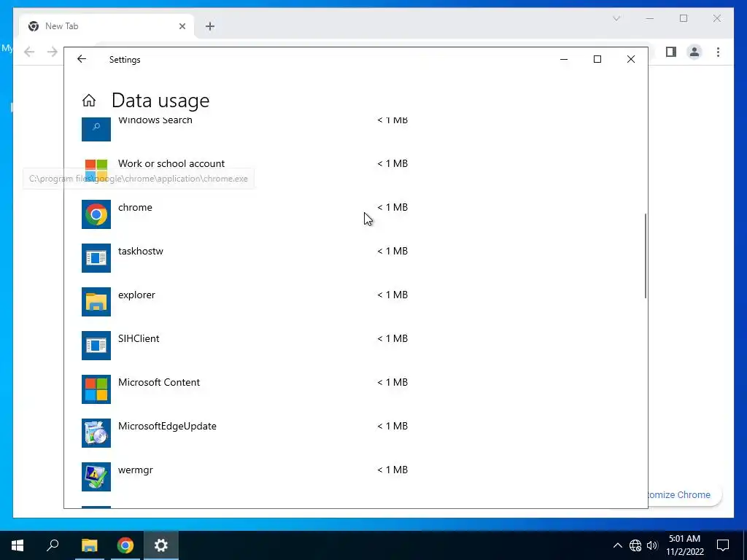Screen dimensions: 747x560
Task: Show desktop via taskbar corner strip
Action: pyautogui.click(x=745, y=545)
